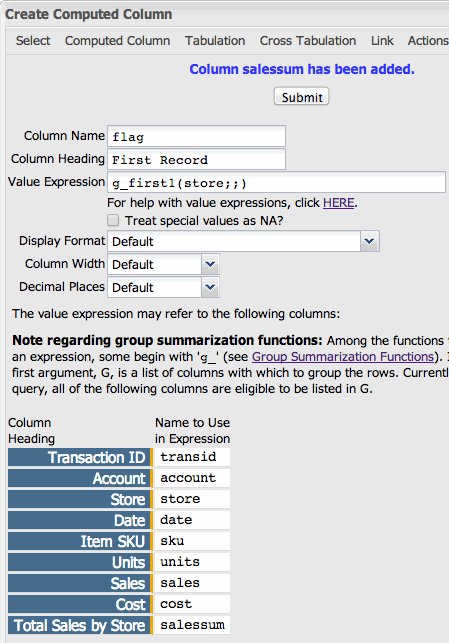Click the transid expression name

[x=192, y=457]
